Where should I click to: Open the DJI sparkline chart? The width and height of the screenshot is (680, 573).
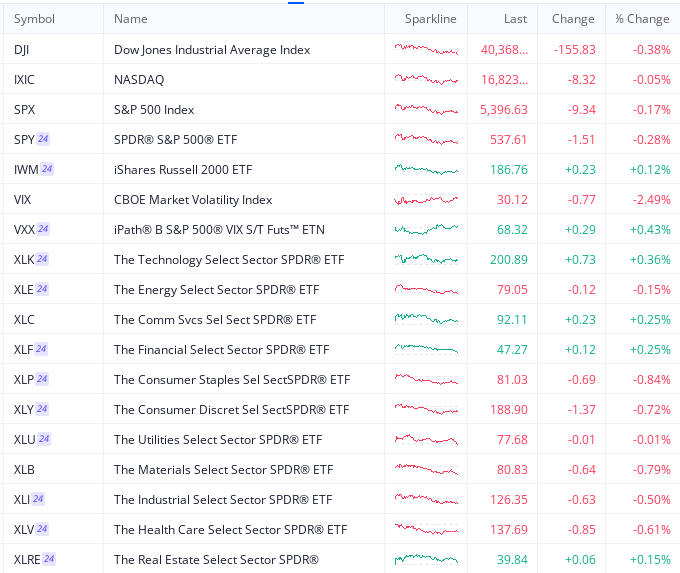click(426, 49)
